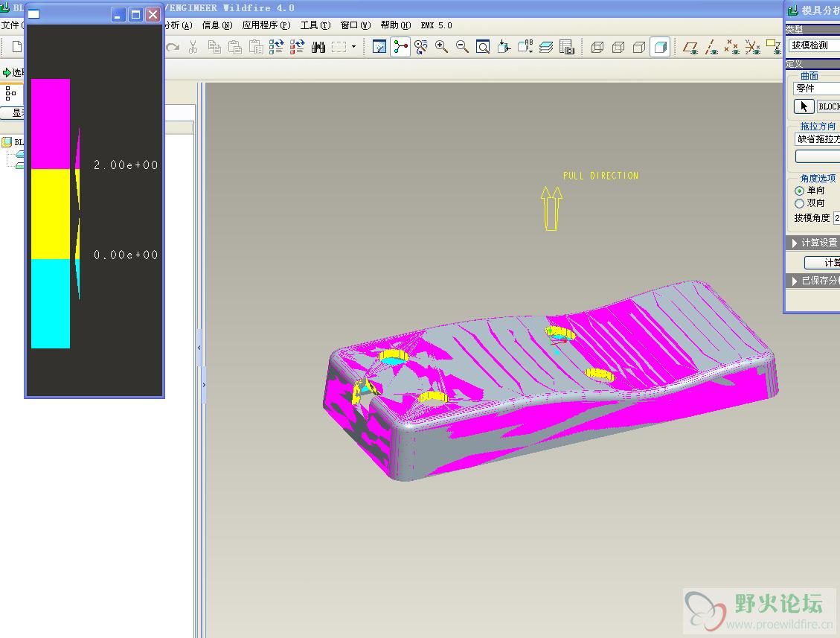Click the cyan color legend swatch
Image resolution: width=840 pixels, height=638 pixels.
[51, 304]
